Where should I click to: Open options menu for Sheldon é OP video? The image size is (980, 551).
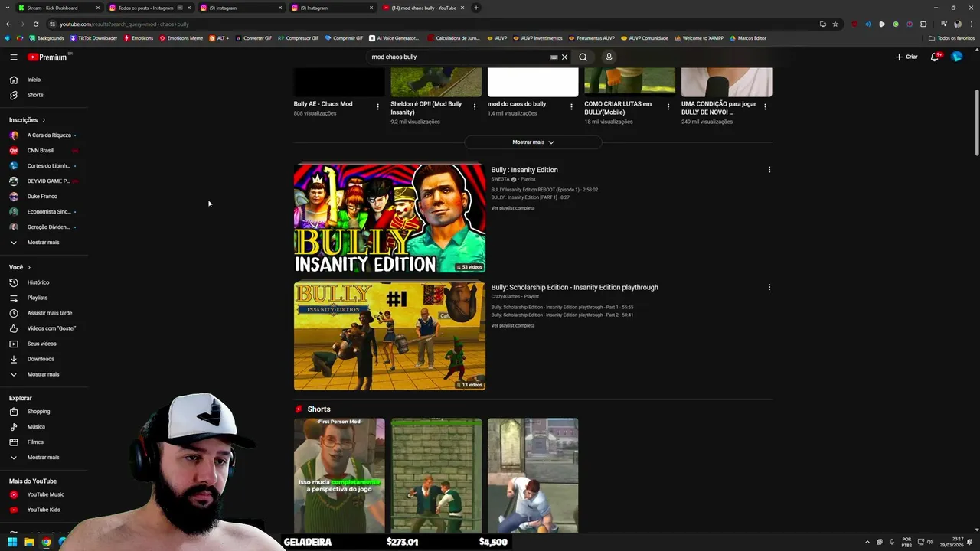pyautogui.click(x=475, y=107)
